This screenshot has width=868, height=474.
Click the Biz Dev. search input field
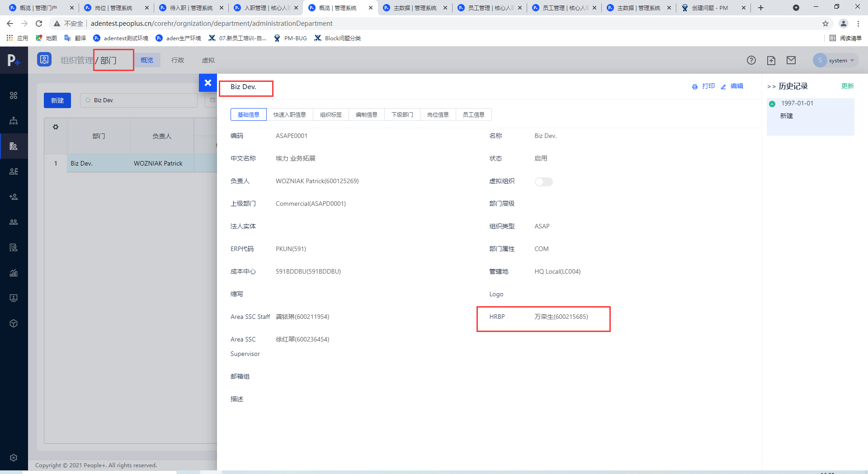point(138,100)
